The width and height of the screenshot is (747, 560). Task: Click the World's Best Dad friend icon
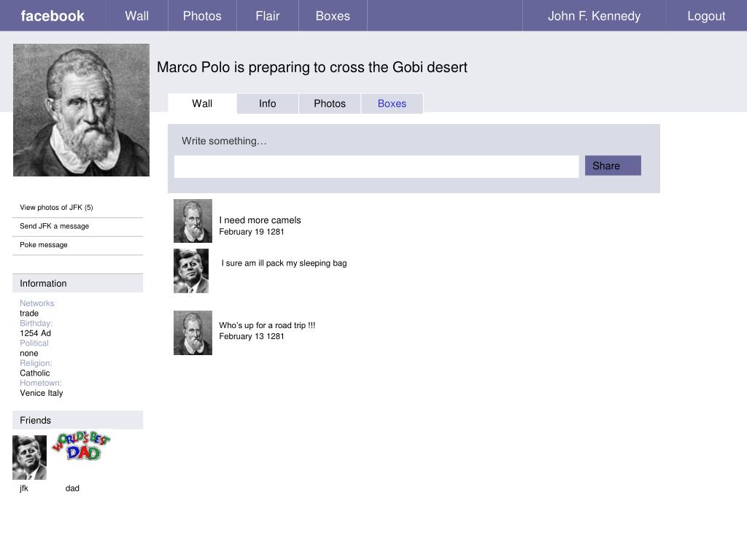tap(81, 447)
